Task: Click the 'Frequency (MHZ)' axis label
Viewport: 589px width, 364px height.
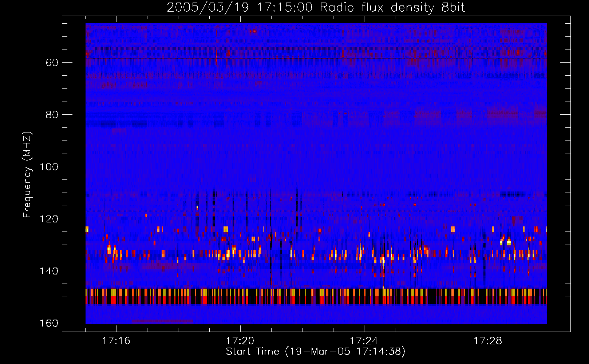Action: tap(27, 175)
